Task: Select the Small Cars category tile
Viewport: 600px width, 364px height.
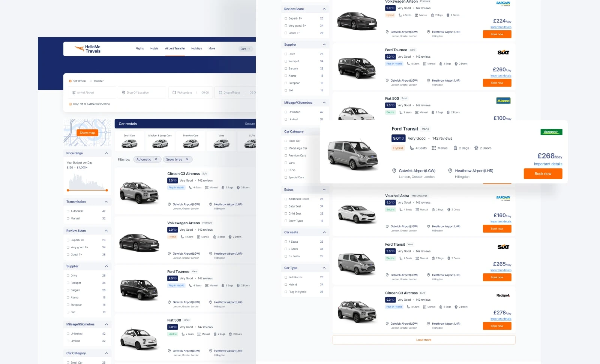Action: click(129, 141)
